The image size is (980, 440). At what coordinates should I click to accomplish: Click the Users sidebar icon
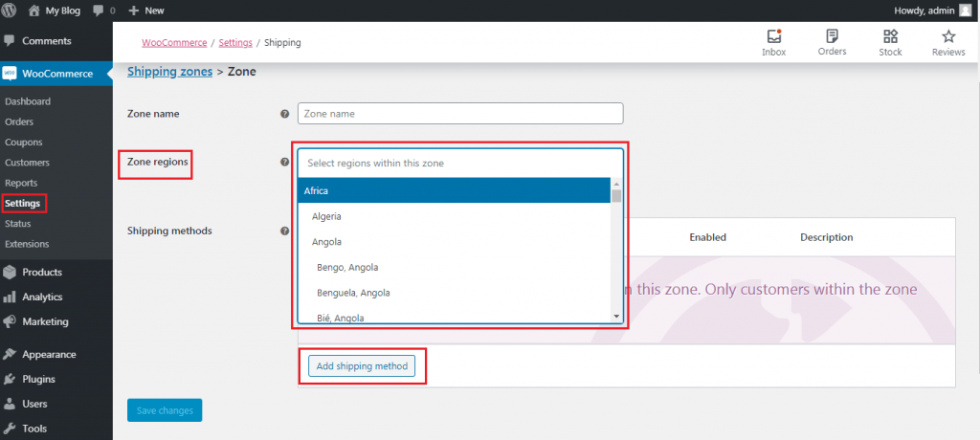10,404
